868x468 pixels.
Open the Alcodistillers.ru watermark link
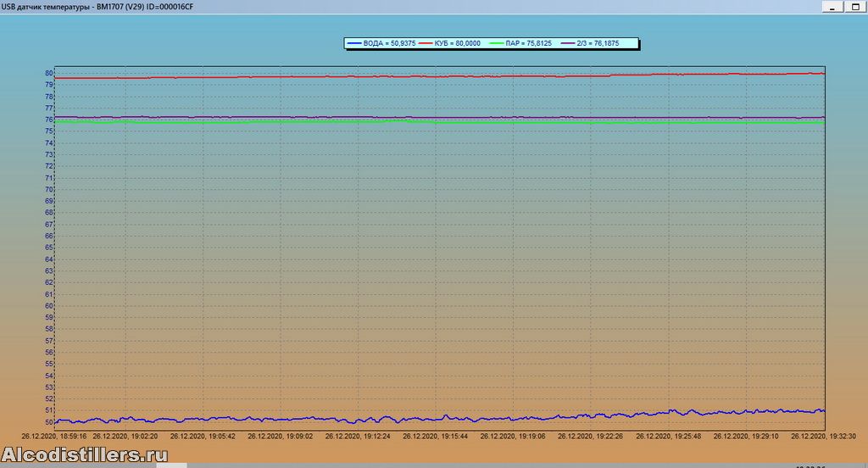(x=85, y=455)
